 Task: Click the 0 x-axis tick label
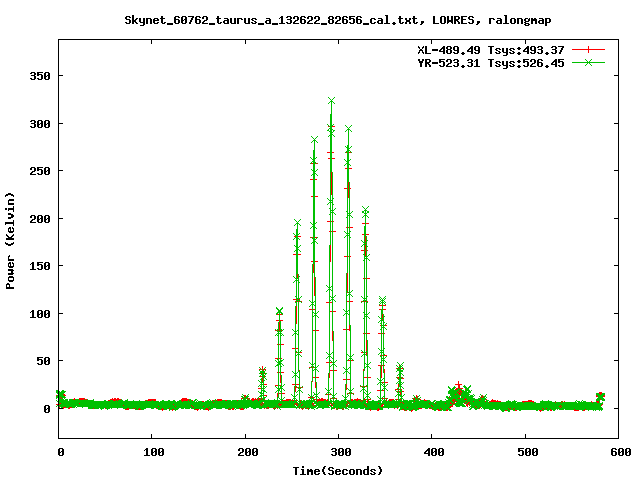(61, 452)
